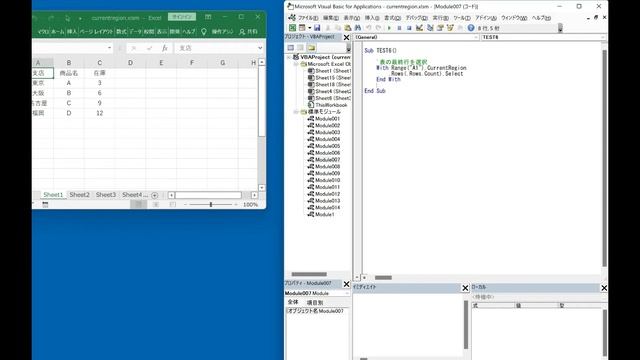Expand the Excel formula bar chevron

260,48
